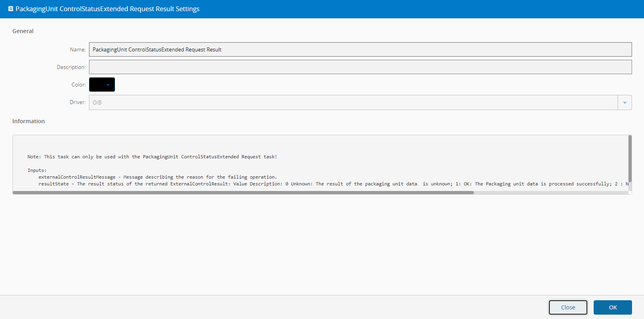Click the "Color:" field label
The width and height of the screenshot is (644, 319).
click(78, 85)
